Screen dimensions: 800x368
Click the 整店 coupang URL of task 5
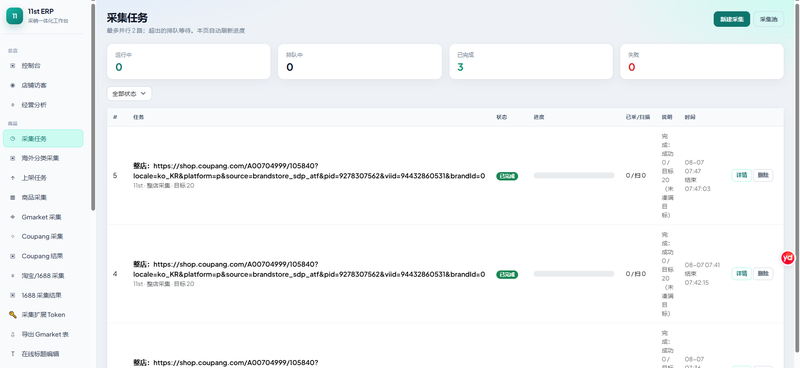pos(309,170)
